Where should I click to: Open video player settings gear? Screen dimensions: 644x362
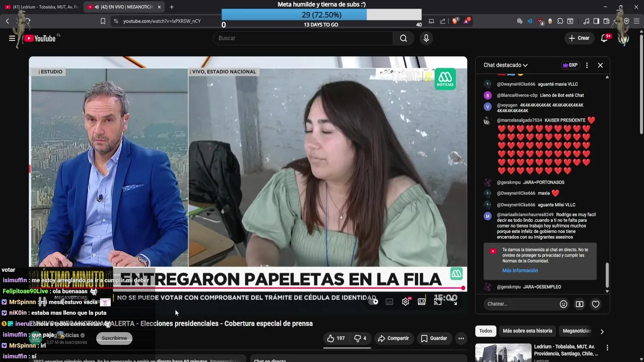tap(406, 302)
